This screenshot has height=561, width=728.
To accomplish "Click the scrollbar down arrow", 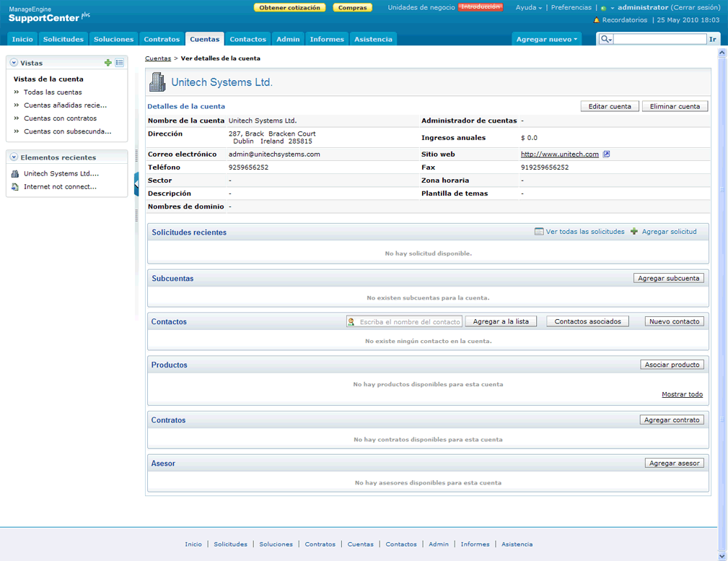I will [x=722, y=556].
